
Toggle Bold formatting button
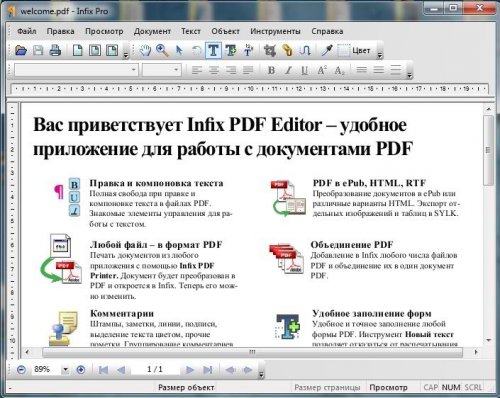[271, 70]
